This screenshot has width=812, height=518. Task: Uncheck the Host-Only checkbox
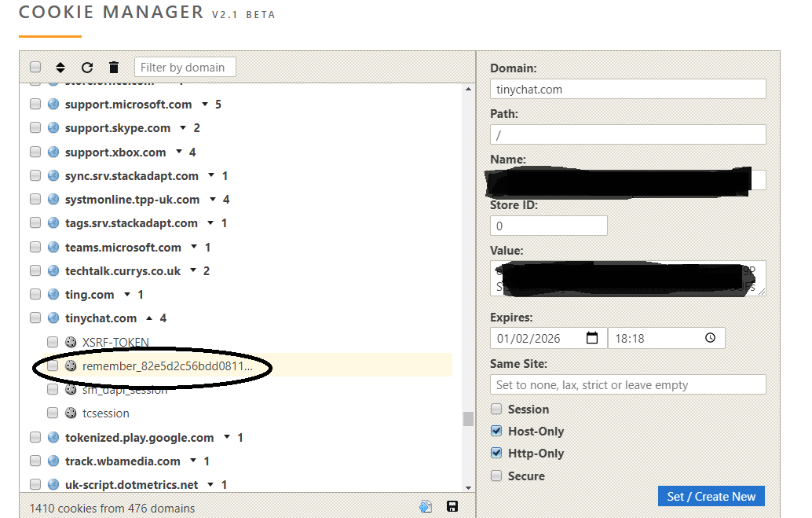496,431
